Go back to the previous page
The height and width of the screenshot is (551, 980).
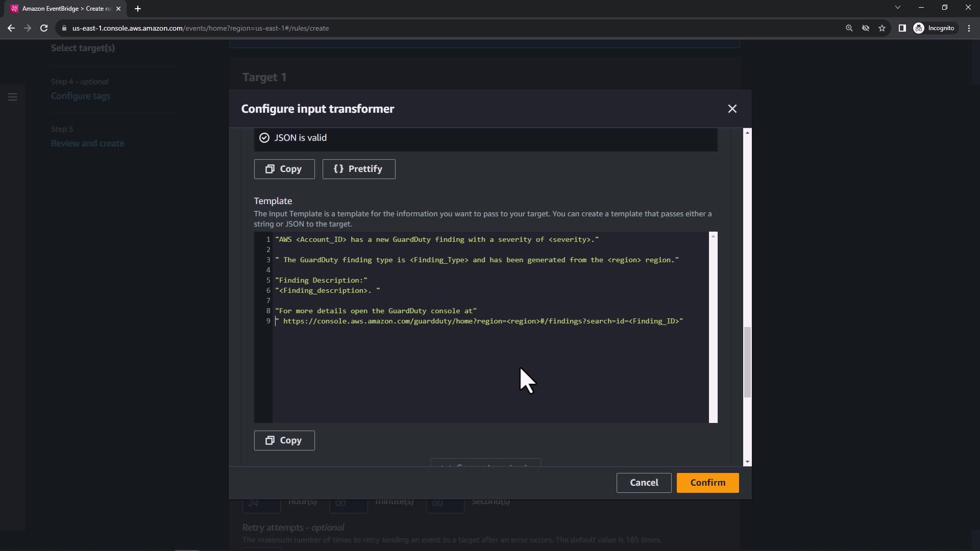pos(11,28)
